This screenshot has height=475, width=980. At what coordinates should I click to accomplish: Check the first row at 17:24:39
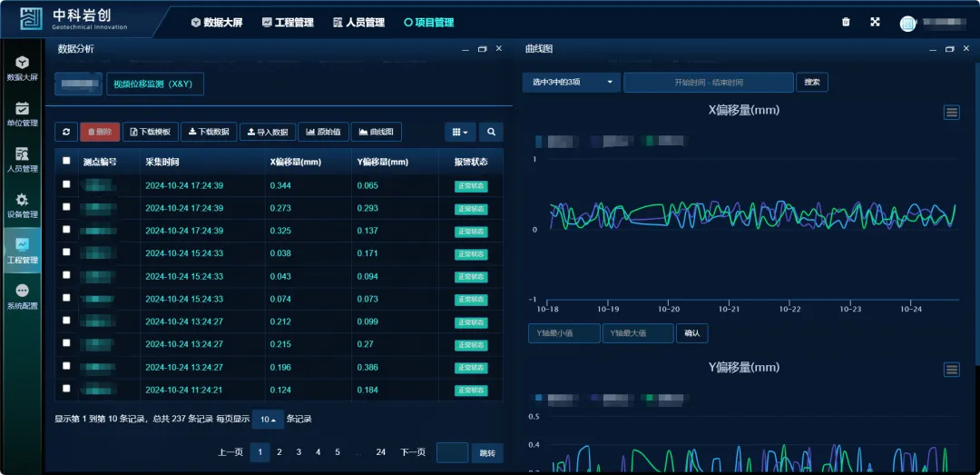(x=66, y=184)
